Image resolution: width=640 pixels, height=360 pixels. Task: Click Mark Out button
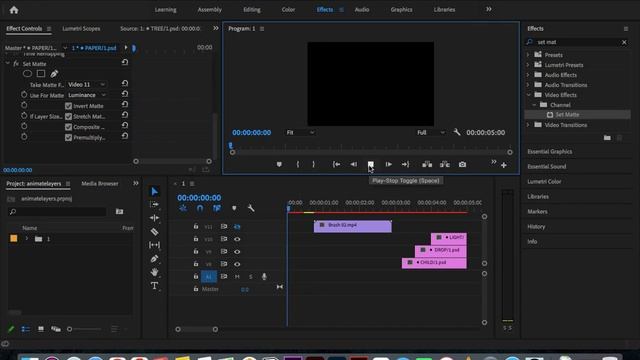[x=313, y=164]
